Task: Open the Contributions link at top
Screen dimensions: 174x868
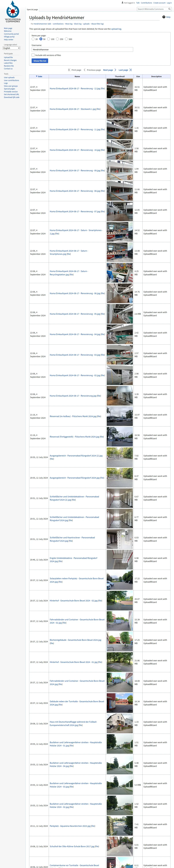Action: [x=146, y=3]
